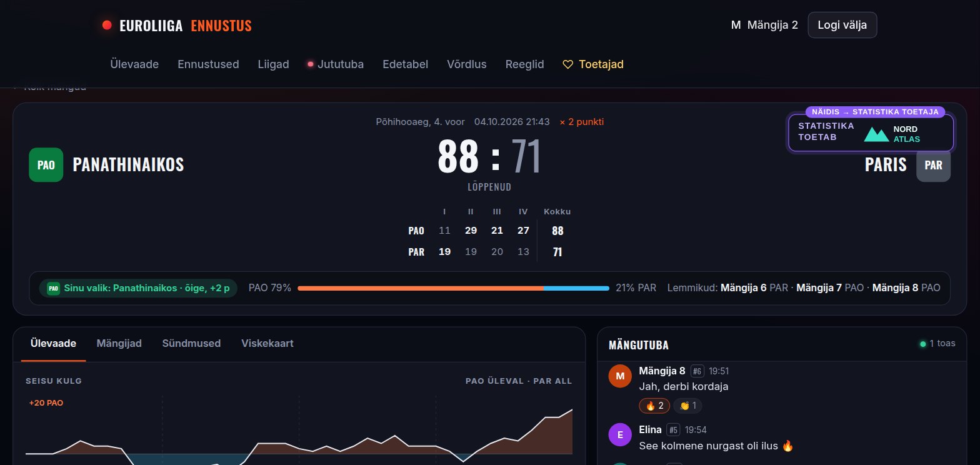Viewport: 980px width, 465px height.
Task: Switch to the Mängijad tab
Action: (119, 343)
